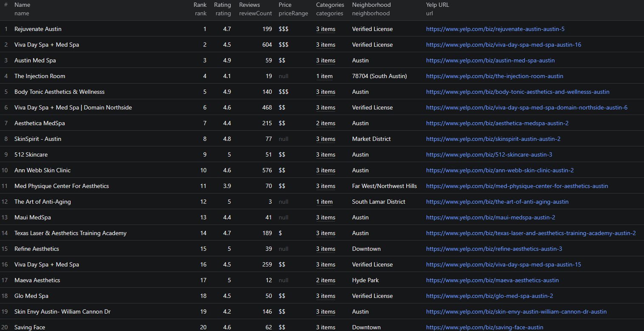
Task: Expand categories for Skin Envy Austin- William Cannon Dr
Action: (326, 311)
